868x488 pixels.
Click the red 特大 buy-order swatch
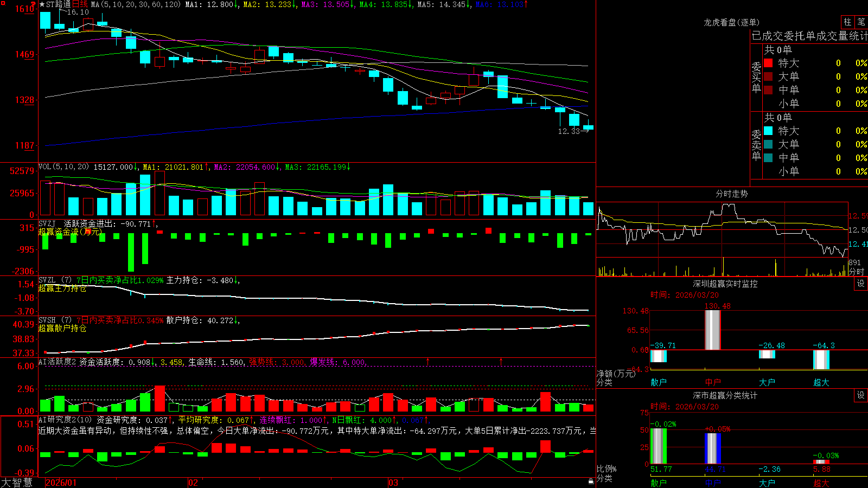[x=768, y=63]
